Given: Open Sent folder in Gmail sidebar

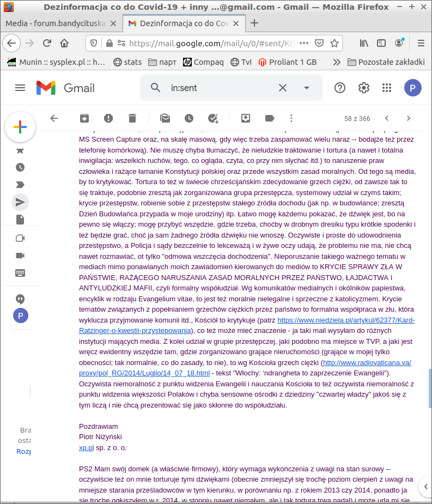Looking at the screenshot, I should point(20,202).
